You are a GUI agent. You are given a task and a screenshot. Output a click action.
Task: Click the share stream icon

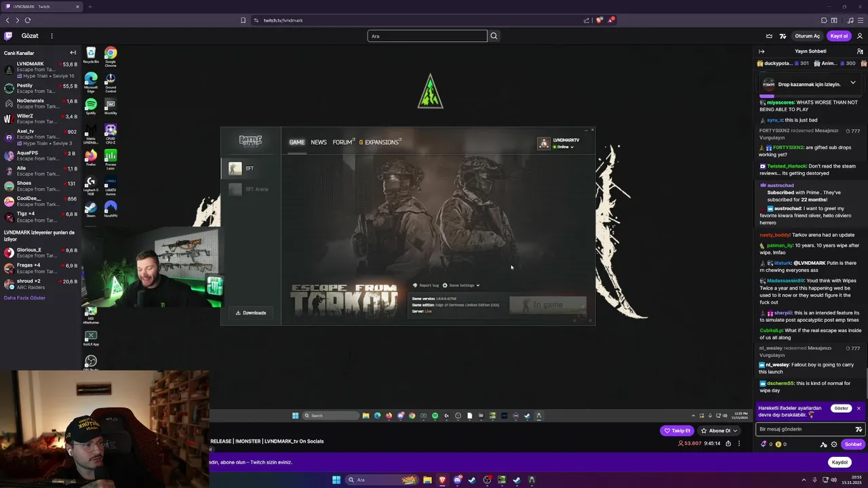[x=728, y=443]
